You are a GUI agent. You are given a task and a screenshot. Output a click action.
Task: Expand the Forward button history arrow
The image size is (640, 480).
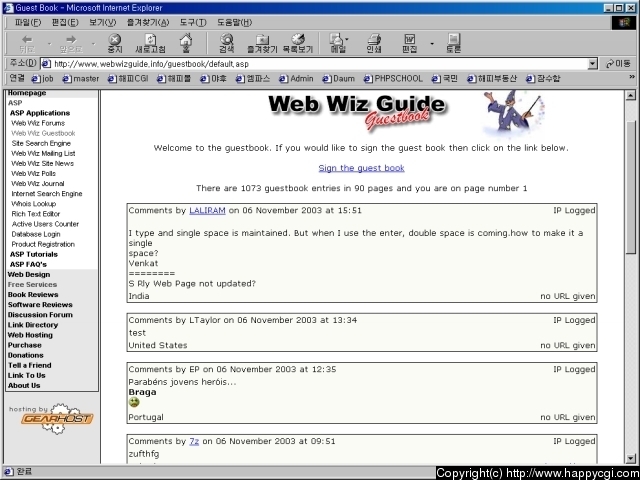point(93,44)
